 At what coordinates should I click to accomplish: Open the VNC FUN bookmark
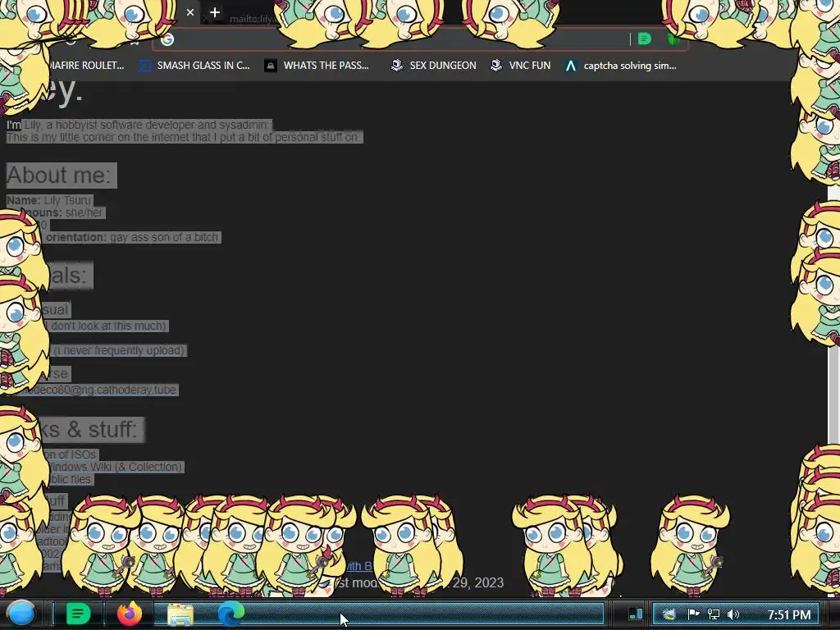pos(520,66)
